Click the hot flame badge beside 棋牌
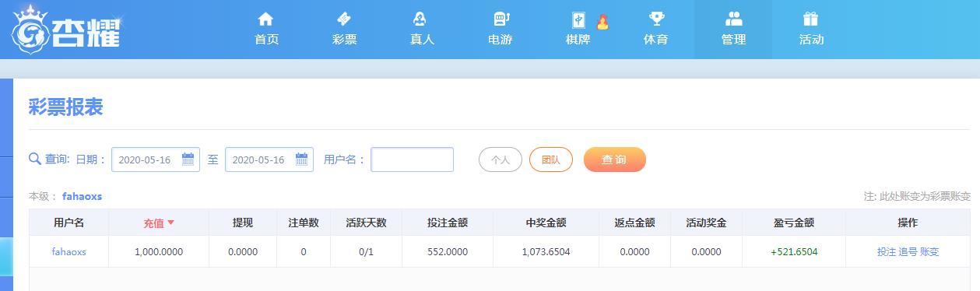The image size is (980, 291). (x=602, y=22)
